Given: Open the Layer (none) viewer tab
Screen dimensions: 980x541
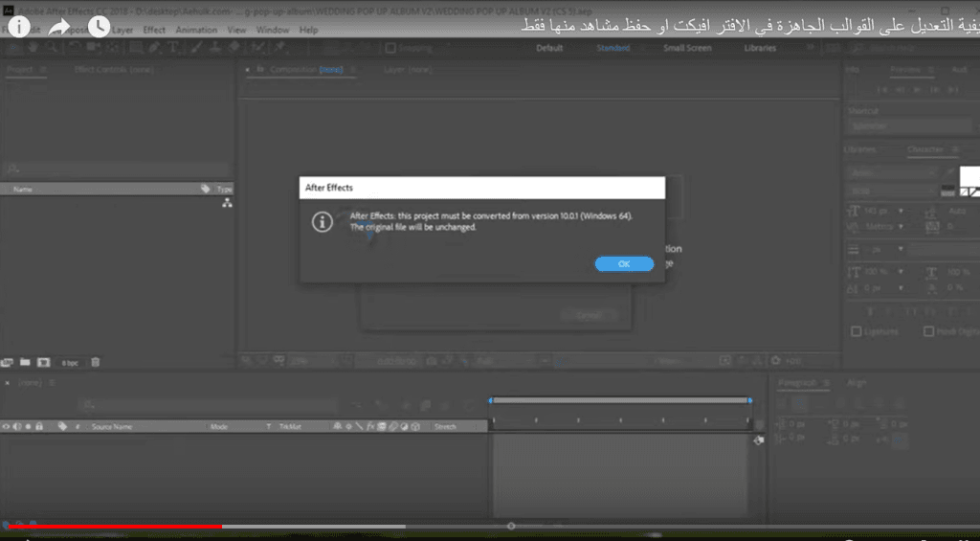Looking at the screenshot, I should (408, 70).
